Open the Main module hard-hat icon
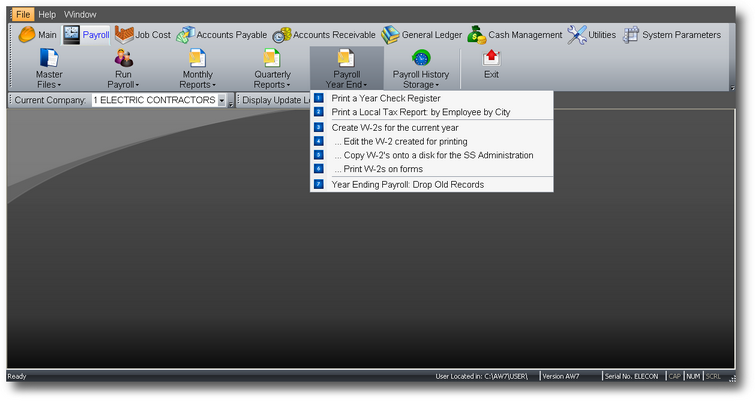Viewport: 755px width, 401px height. [26, 35]
